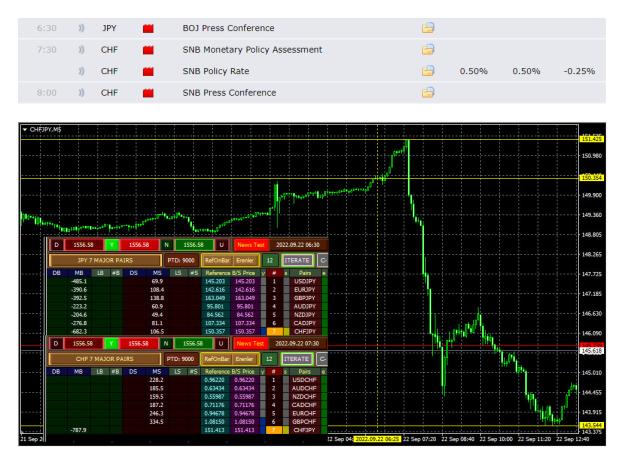Toggle the green Y button in JPY panel
This screenshot has height=465, width=625.
(x=112, y=245)
